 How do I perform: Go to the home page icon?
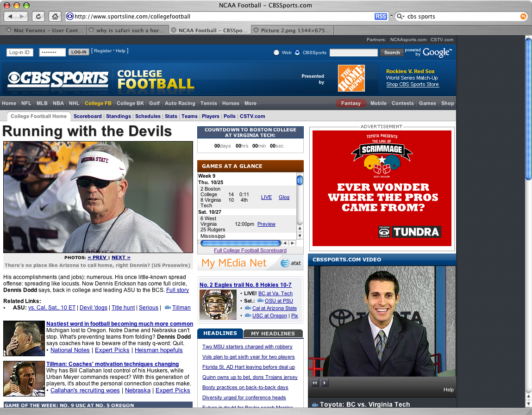click(x=55, y=16)
